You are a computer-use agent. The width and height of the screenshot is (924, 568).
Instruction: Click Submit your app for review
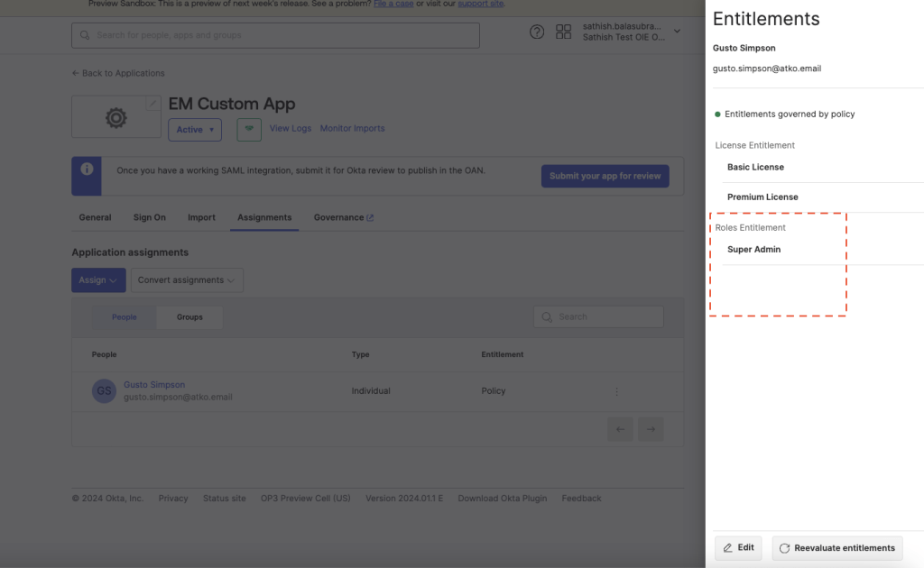click(x=605, y=175)
